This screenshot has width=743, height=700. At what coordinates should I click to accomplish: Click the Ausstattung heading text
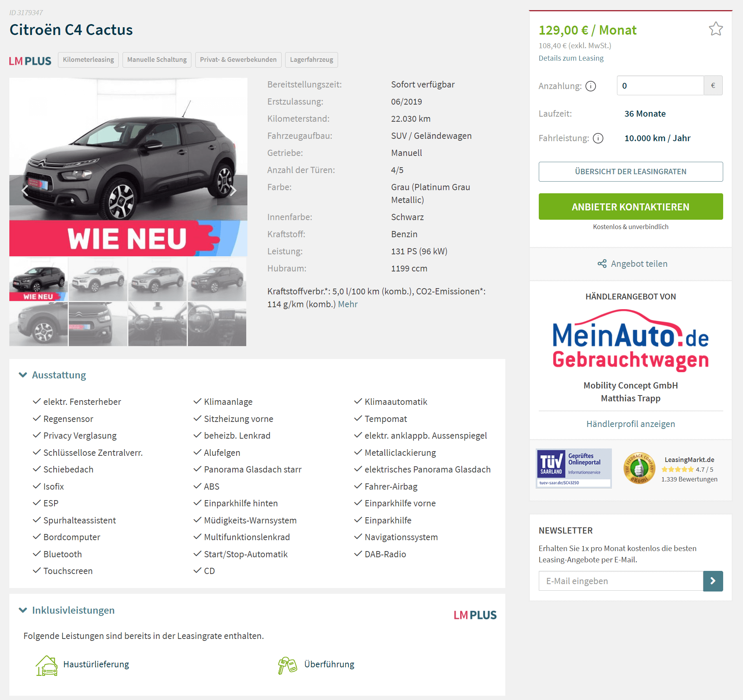click(59, 375)
